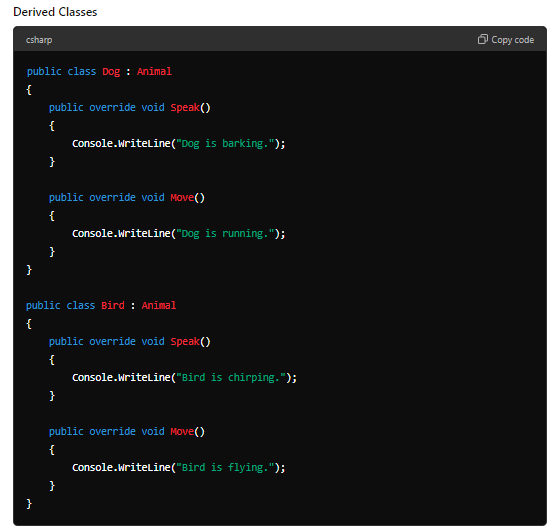Click Move method in Dog class
Screen dimensions: 550x532
[182, 197]
